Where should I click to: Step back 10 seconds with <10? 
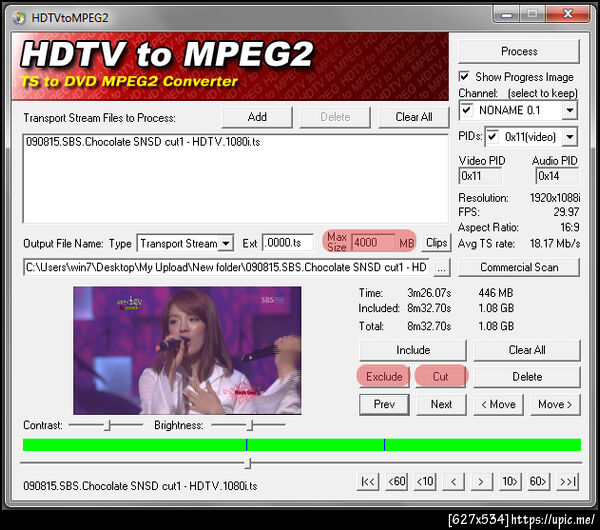[x=425, y=481]
